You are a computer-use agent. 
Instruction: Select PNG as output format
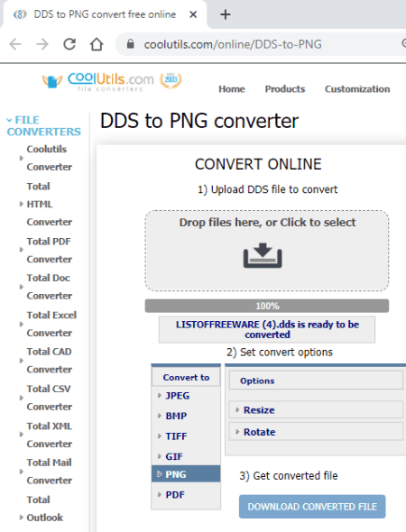tap(186, 474)
